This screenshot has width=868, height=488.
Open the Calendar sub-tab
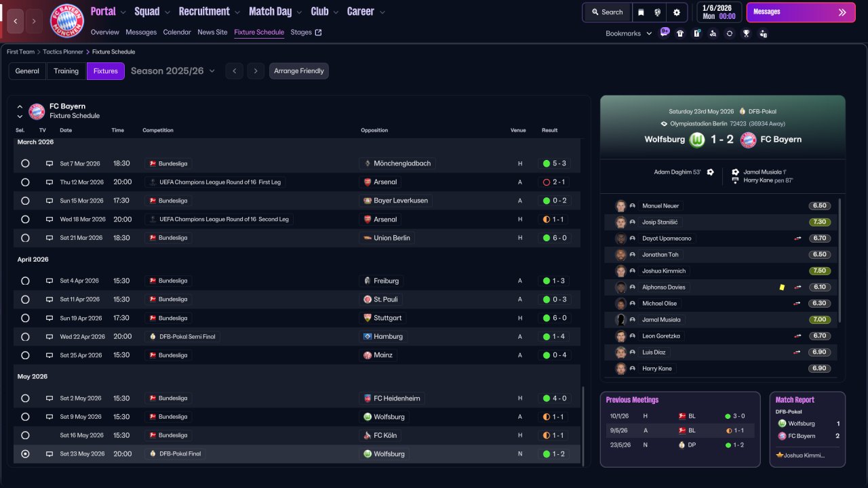[x=177, y=32]
